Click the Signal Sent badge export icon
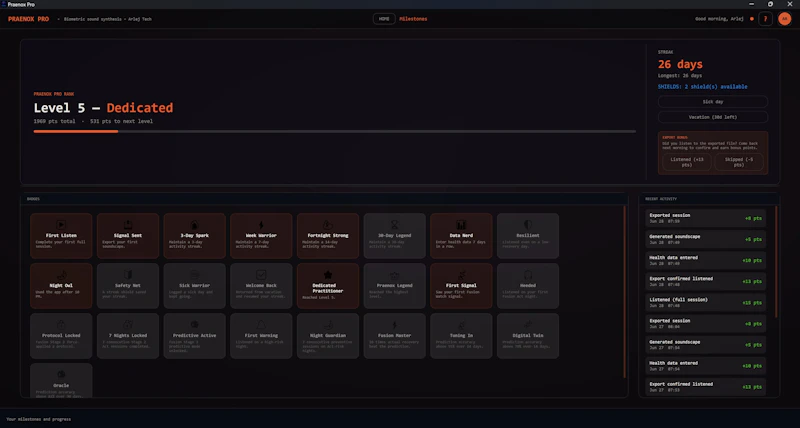This screenshot has height=428, width=800. click(x=128, y=224)
